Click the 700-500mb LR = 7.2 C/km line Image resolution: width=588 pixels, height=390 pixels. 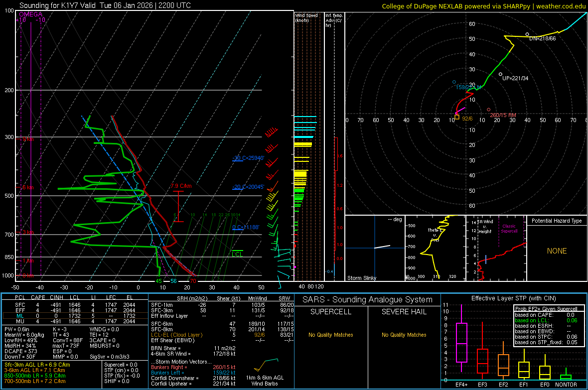tap(35, 381)
